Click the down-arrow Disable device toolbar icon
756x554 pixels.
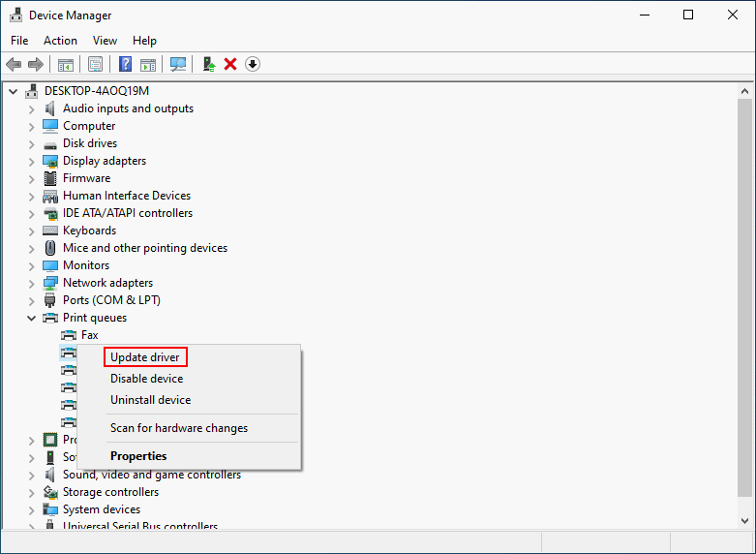pos(253,64)
